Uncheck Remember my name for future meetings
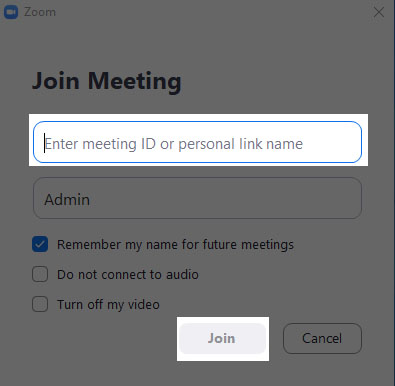 pyautogui.click(x=40, y=244)
